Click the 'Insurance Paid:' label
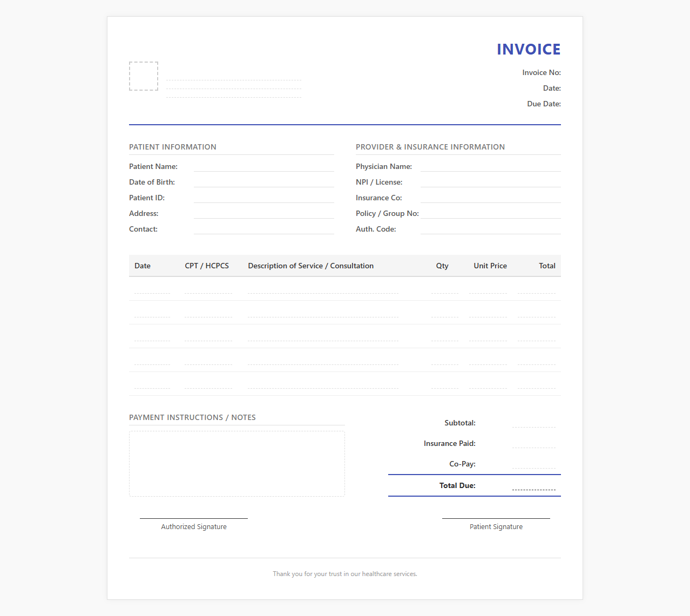The width and height of the screenshot is (690, 616). point(450,443)
